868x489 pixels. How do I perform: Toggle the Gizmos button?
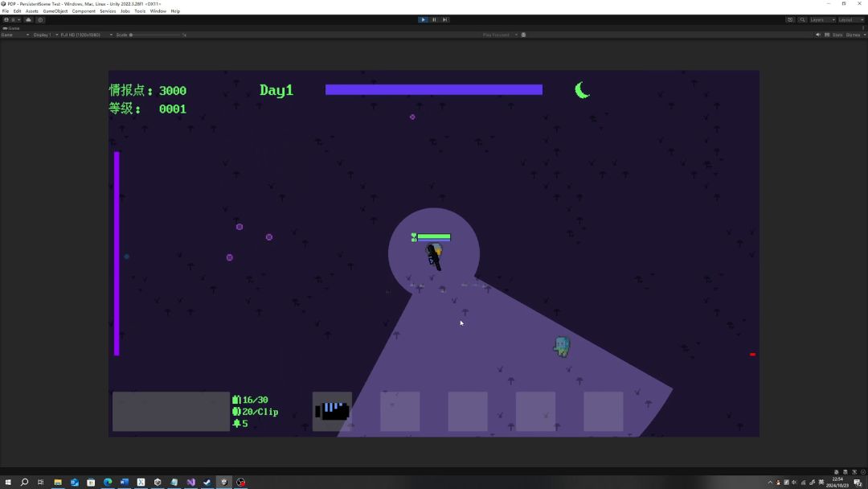coord(854,35)
